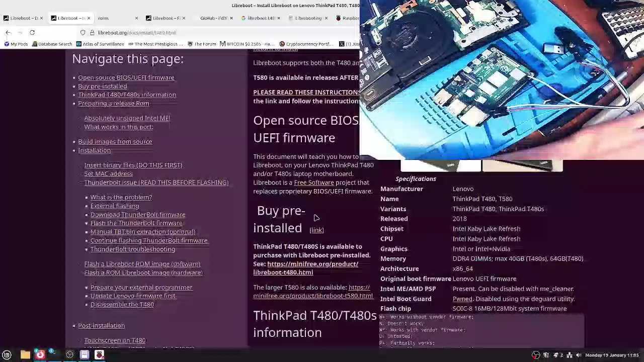Viewport: 644px width, 362px height.
Task: Jump to 'Preparing a release Rom'
Action: pos(113,104)
